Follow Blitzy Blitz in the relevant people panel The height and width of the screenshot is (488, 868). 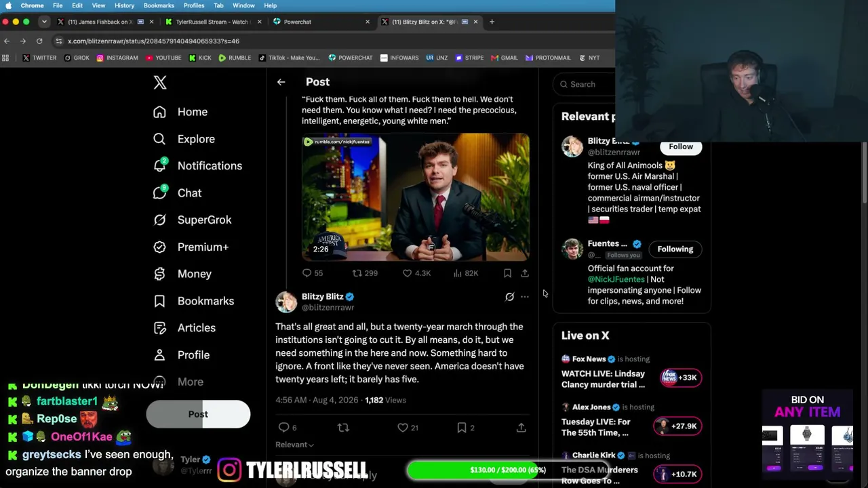681,147
